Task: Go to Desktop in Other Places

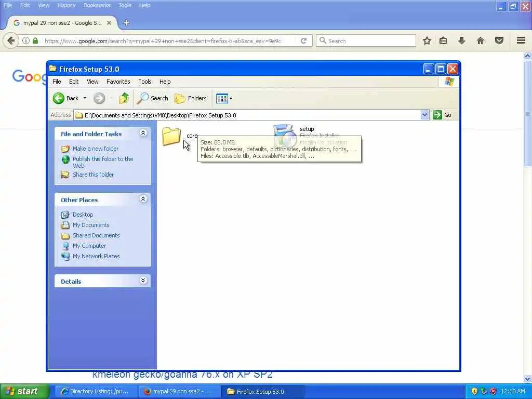Action: coord(83,215)
